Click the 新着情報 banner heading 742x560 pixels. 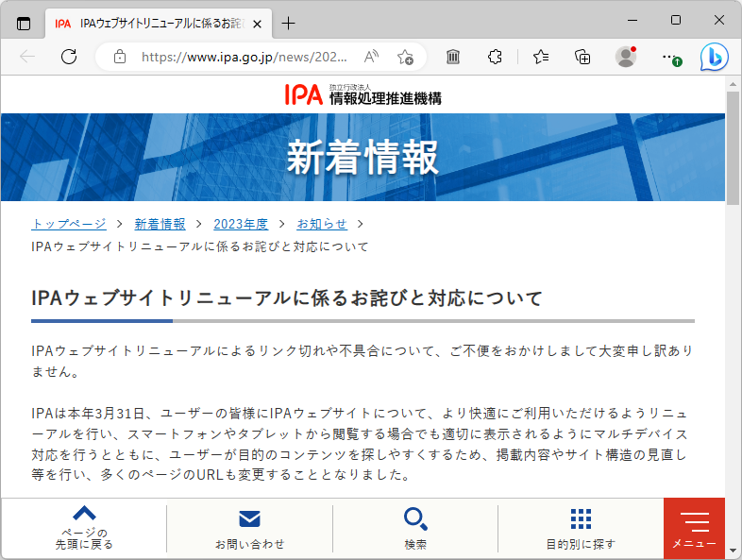pyautogui.click(x=363, y=157)
